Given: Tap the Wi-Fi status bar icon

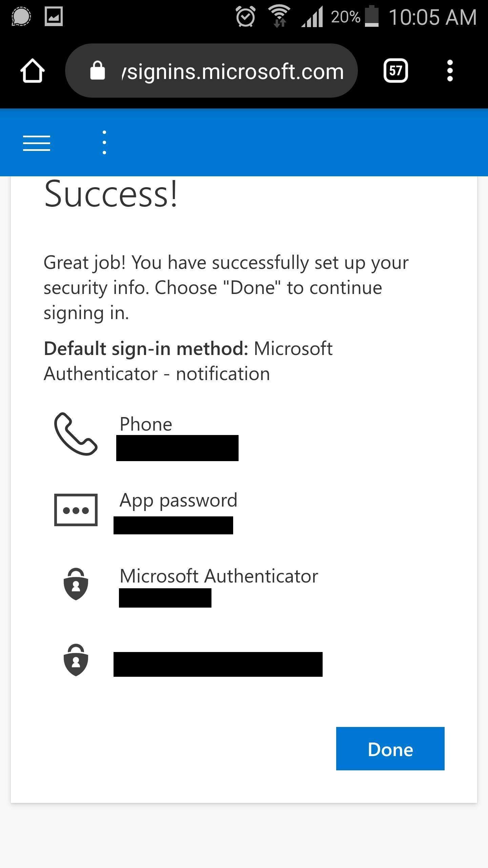Looking at the screenshot, I should tap(279, 17).
